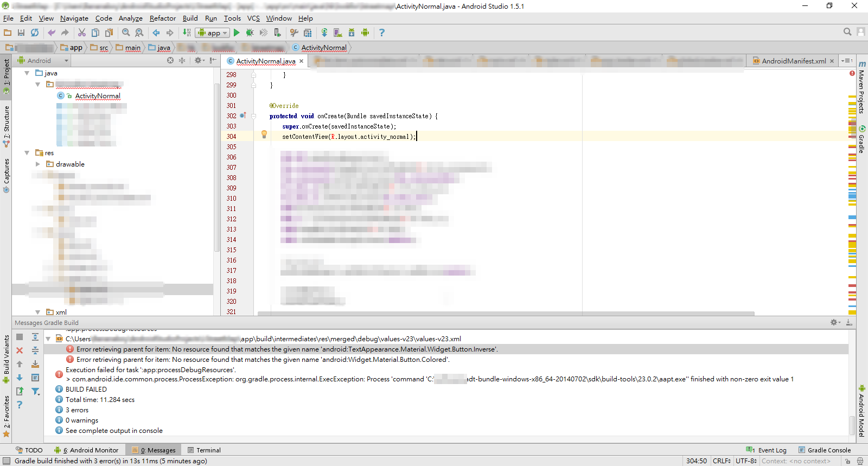Open the SDK Manager icon
This screenshot has height=466, width=868.
pyautogui.click(x=352, y=33)
